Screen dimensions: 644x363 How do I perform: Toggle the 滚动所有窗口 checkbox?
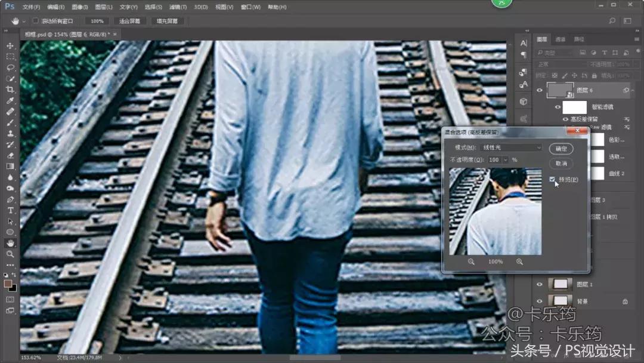point(36,20)
